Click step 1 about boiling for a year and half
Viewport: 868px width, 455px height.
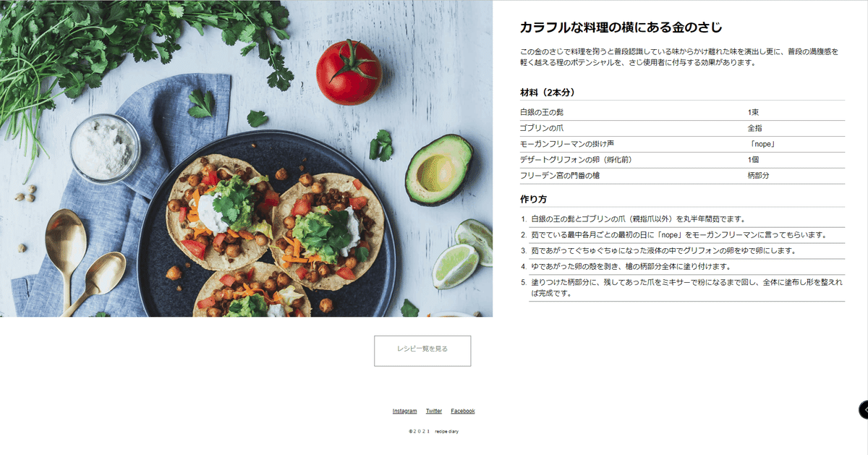click(682, 219)
